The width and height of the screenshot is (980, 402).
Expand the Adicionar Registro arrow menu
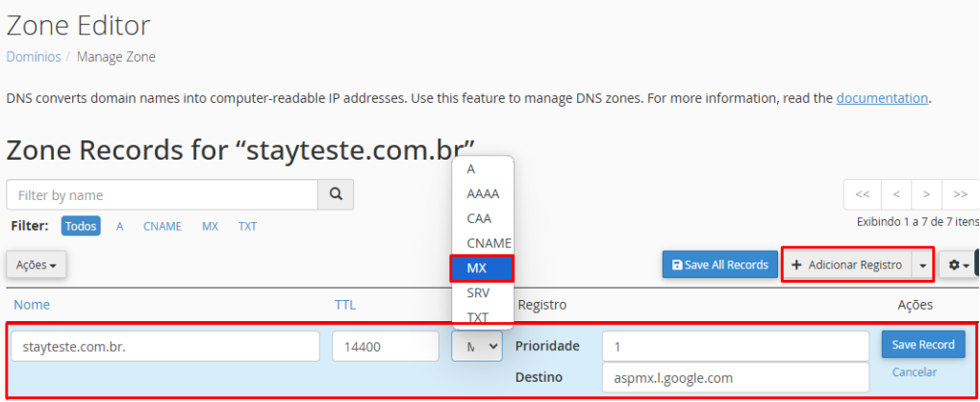[923, 264]
